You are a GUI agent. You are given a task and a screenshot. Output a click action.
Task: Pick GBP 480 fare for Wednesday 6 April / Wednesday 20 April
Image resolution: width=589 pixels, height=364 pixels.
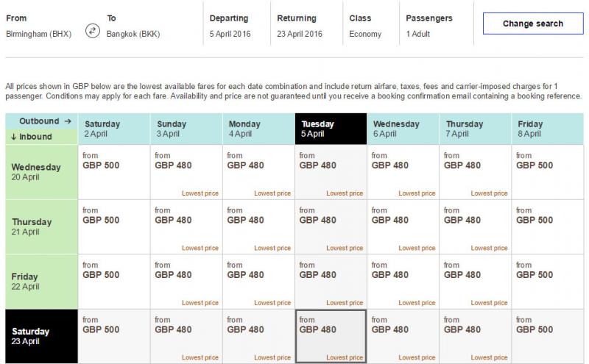click(x=403, y=172)
